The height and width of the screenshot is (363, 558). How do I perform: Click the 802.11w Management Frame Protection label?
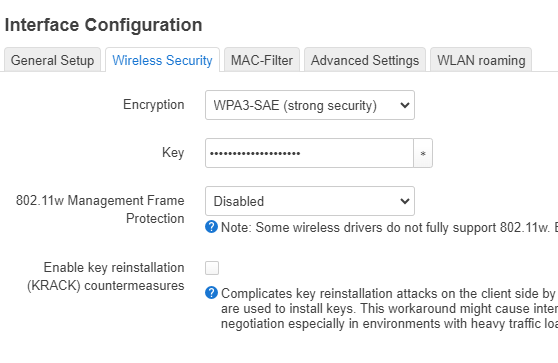pos(100,209)
